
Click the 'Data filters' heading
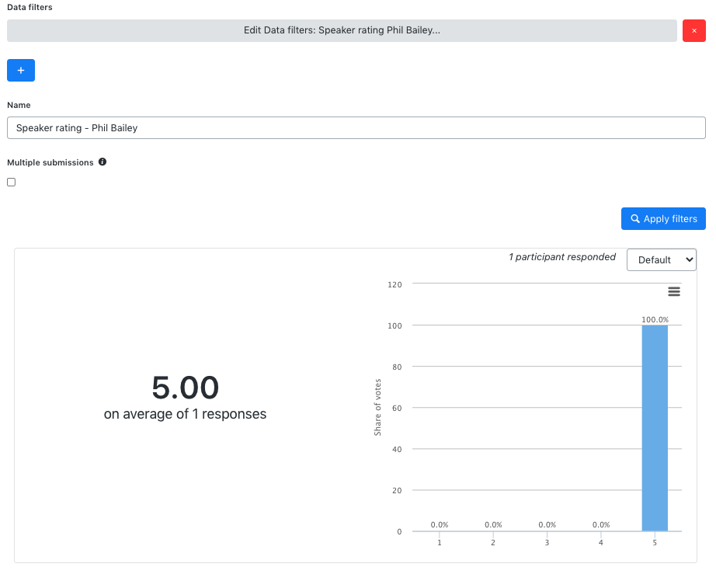click(x=30, y=7)
